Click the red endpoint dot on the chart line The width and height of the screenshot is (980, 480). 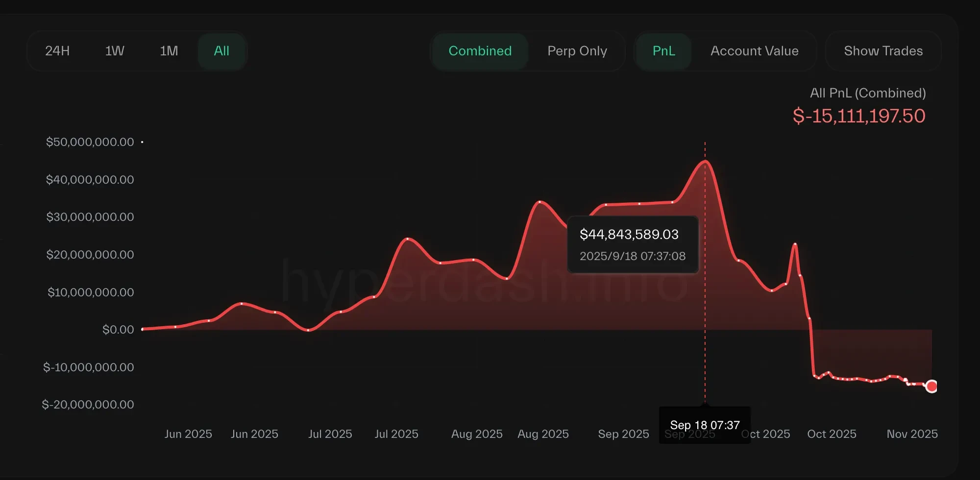click(x=931, y=386)
